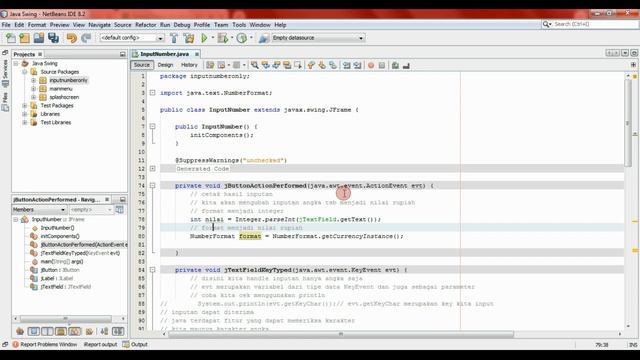Viewport: 640px width, 360px height.
Task: Click the Clean and Build Project icon
Action: 189,38
